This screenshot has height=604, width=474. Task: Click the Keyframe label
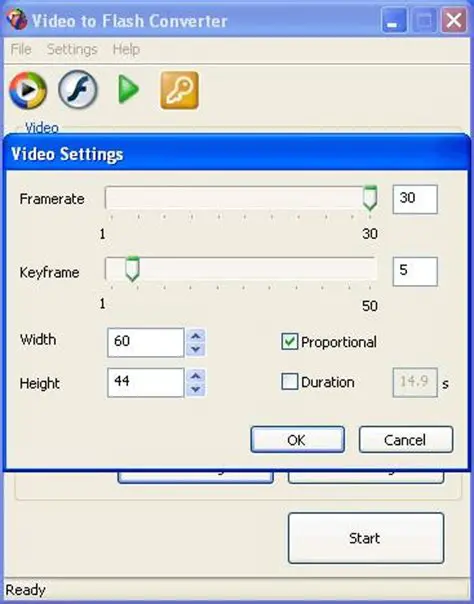pos(49,272)
